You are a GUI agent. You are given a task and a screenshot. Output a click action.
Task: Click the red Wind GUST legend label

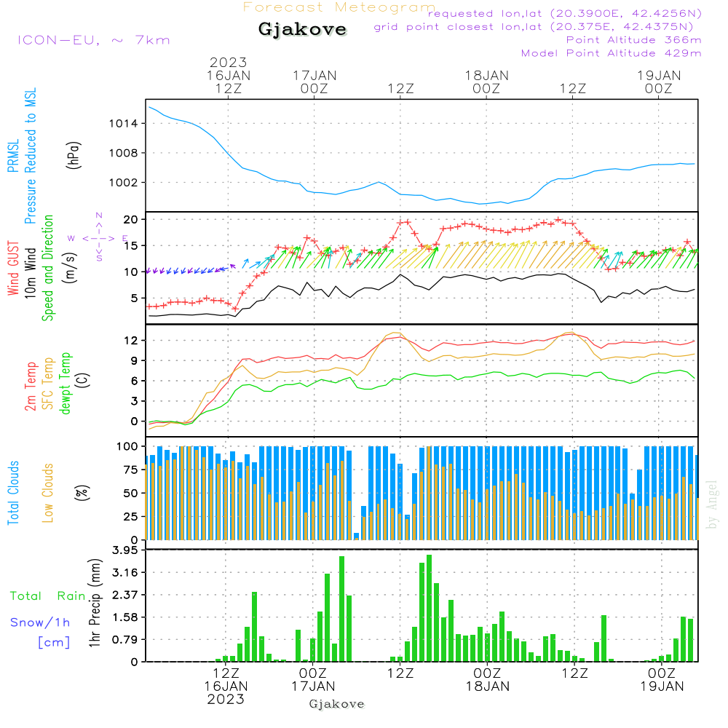(13, 268)
